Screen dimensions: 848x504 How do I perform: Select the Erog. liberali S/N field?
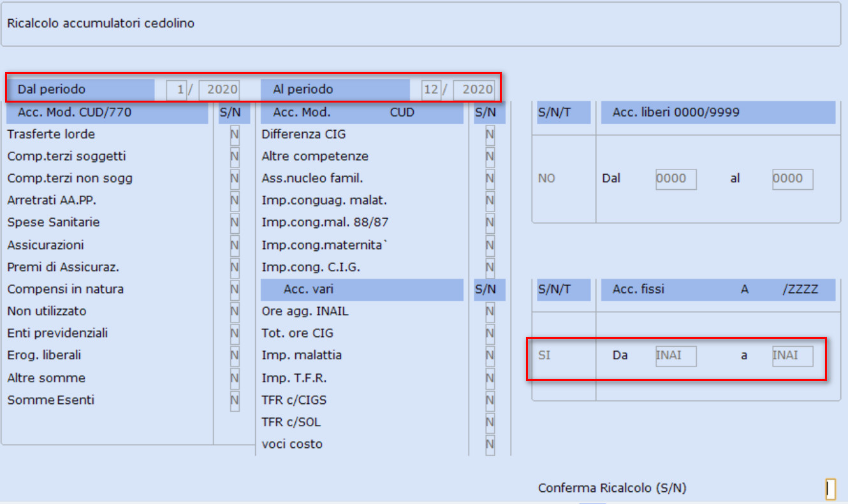pyautogui.click(x=235, y=355)
